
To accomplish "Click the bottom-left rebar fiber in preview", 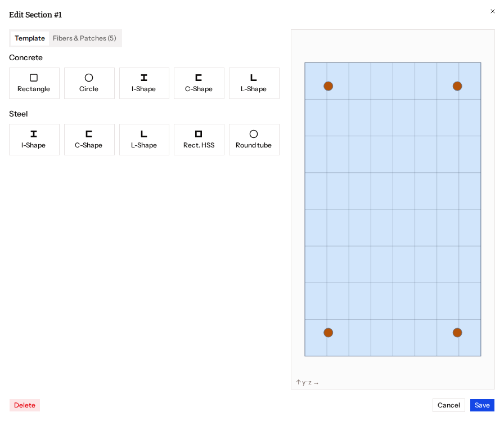I will (328, 333).
